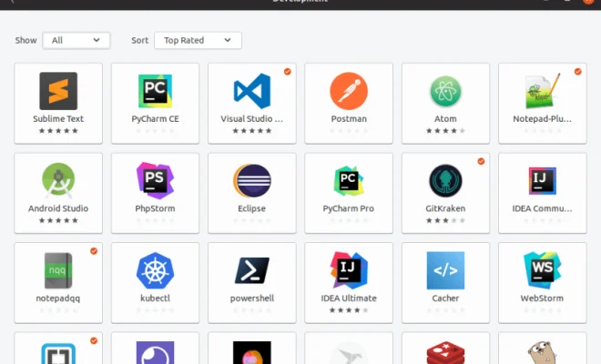The width and height of the screenshot is (601, 364).
Task: Click the installed checkmark on Visual Studio Code
Action: click(x=288, y=72)
